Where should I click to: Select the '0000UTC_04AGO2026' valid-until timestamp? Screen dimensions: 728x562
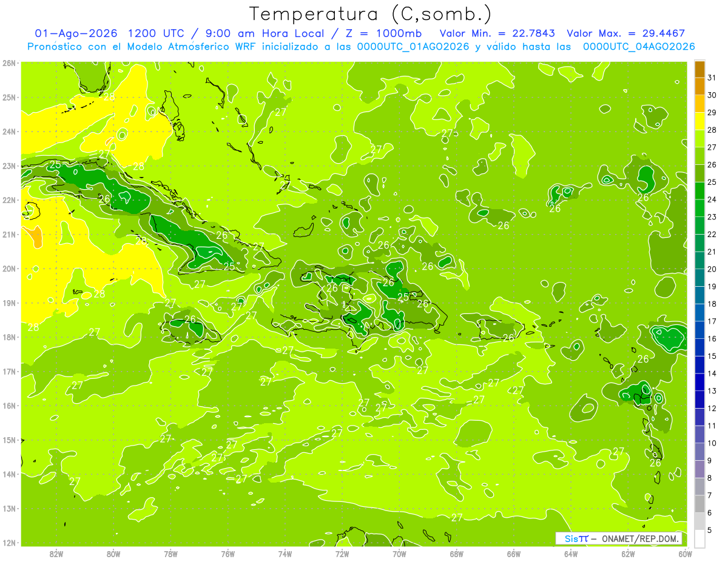click(639, 47)
